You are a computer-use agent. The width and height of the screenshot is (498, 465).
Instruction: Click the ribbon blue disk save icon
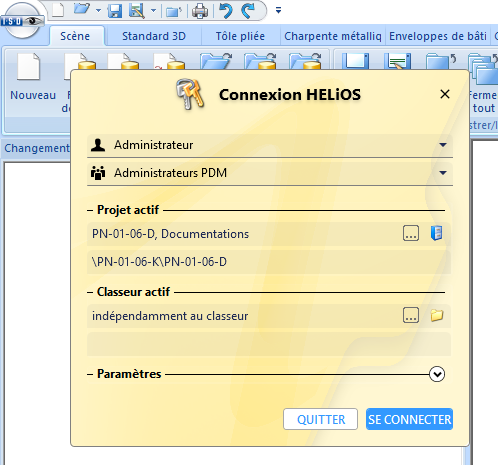coord(356,61)
